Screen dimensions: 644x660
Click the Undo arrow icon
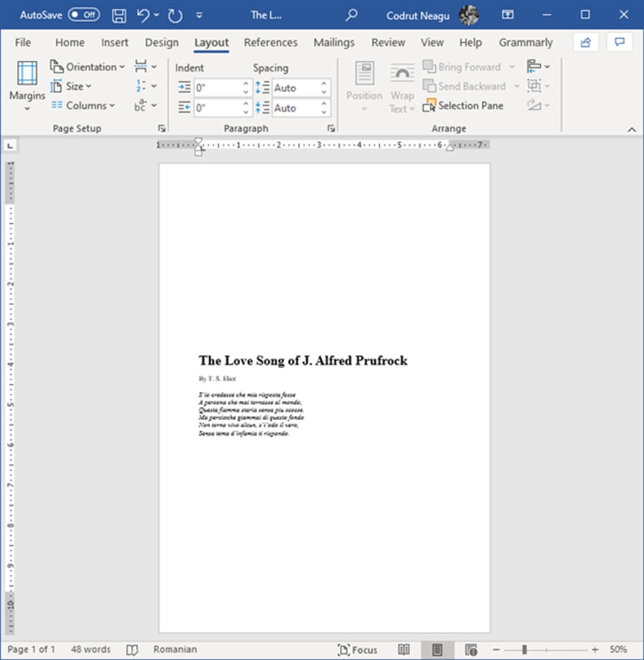click(143, 15)
